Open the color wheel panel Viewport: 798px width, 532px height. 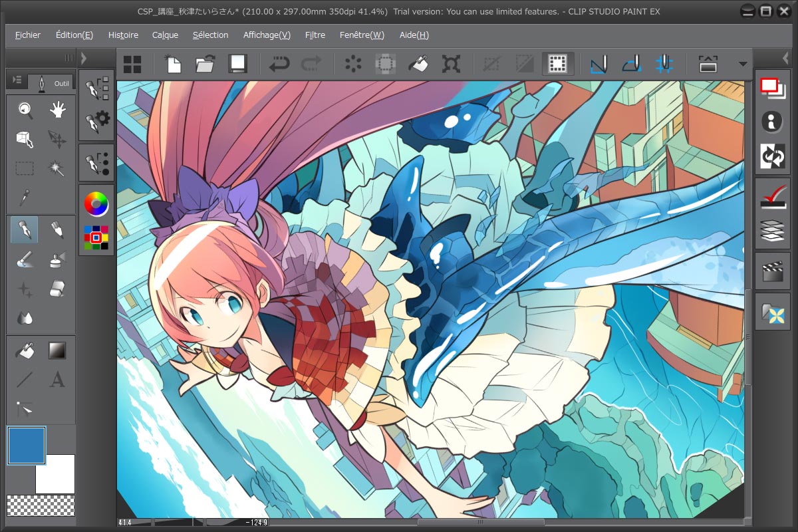[x=96, y=205]
